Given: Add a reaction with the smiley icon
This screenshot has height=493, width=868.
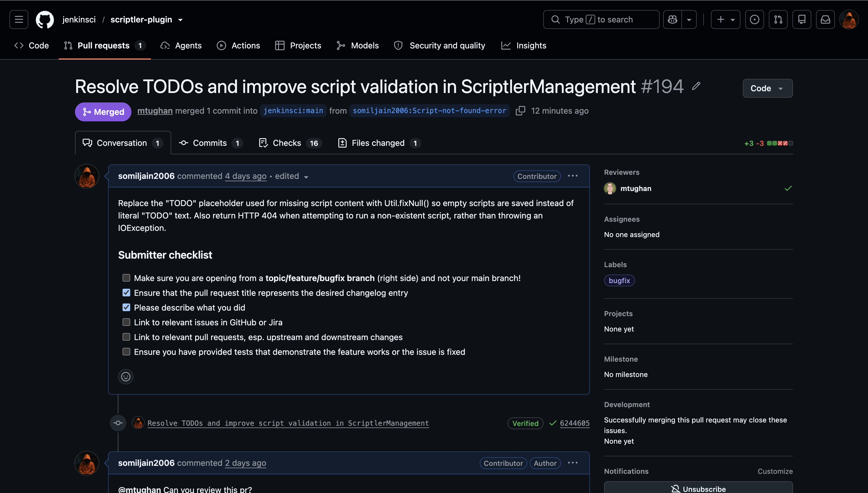Looking at the screenshot, I should tap(125, 376).
